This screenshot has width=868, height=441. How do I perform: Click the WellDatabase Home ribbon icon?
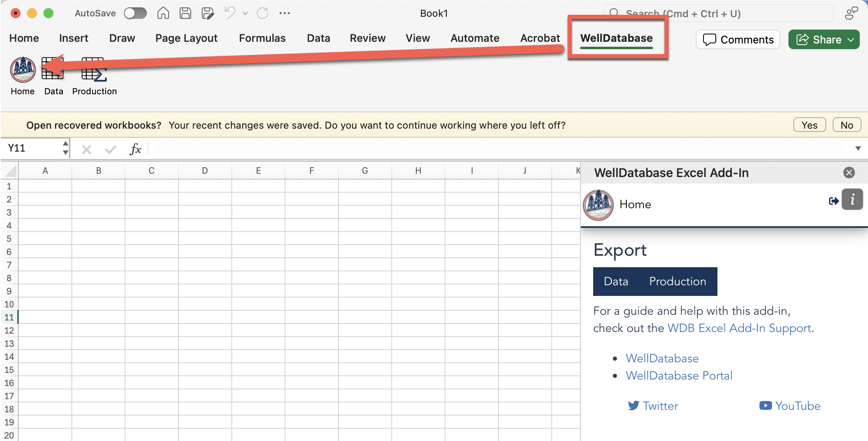pyautogui.click(x=23, y=70)
